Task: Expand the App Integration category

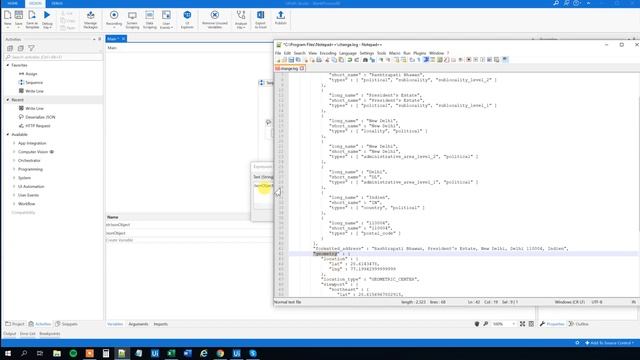Action: (14, 143)
